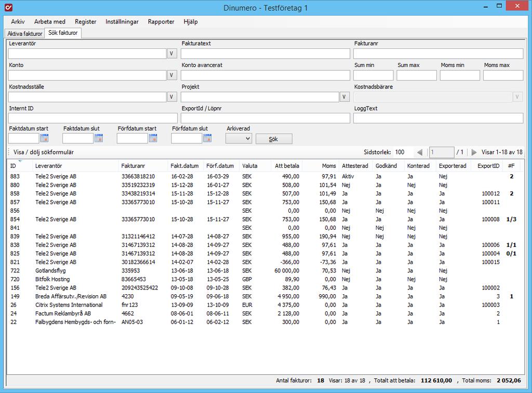The height and width of the screenshot is (393, 532).
Task: Open the Inställningar menu
Action: (122, 21)
